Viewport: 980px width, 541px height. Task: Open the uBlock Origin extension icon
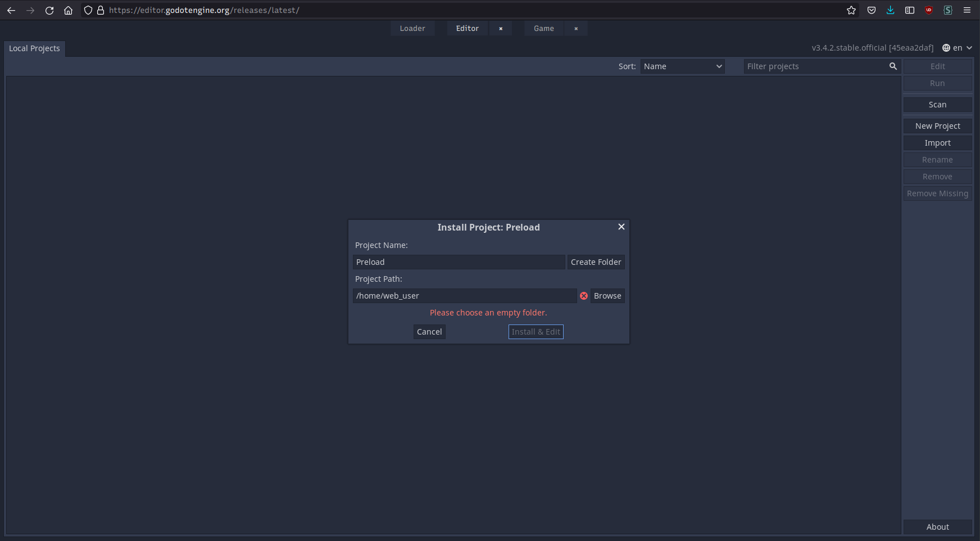click(929, 10)
